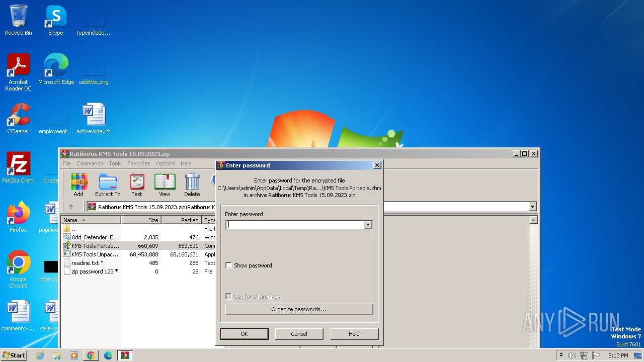Open Chrome from the taskbar
Screen dimensions: 644x362
pyautogui.click(x=91, y=355)
